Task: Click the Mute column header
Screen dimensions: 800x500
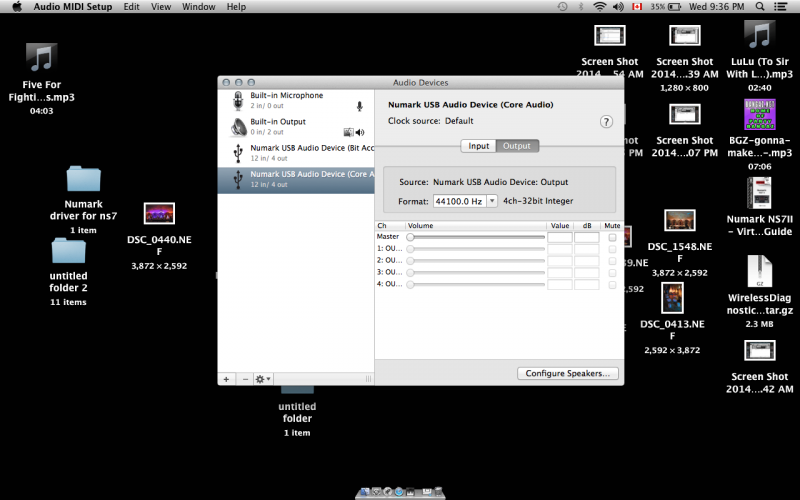Action: (x=612, y=226)
